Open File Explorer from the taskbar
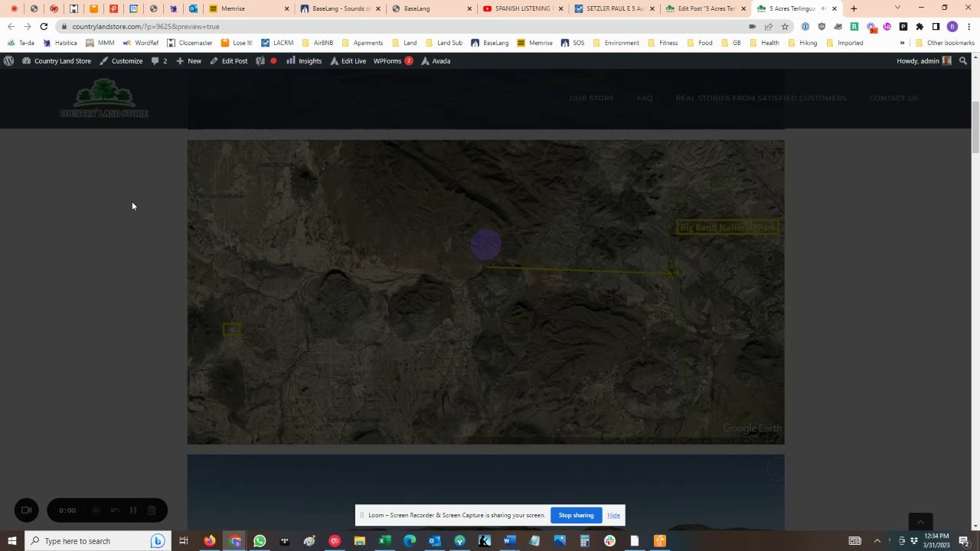 pos(359,541)
